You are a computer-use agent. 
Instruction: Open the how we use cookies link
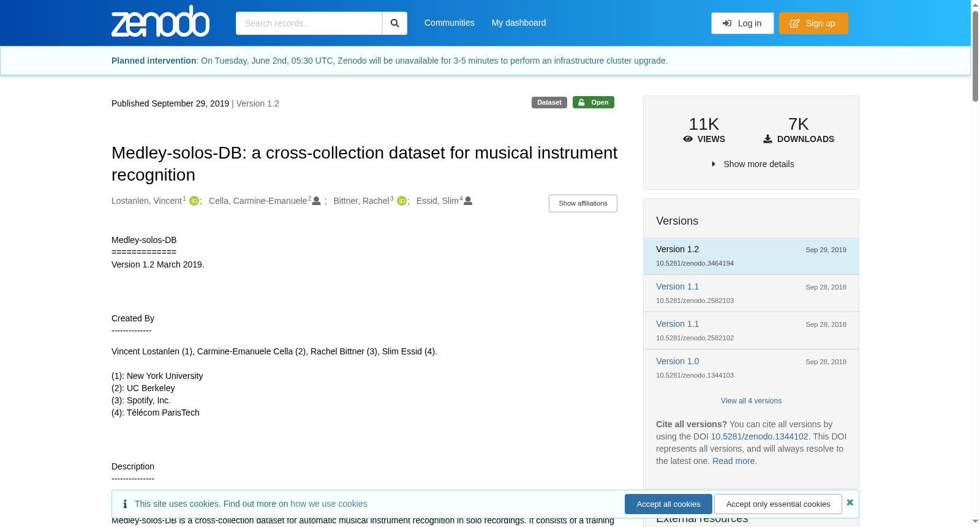[x=329, y=504]
